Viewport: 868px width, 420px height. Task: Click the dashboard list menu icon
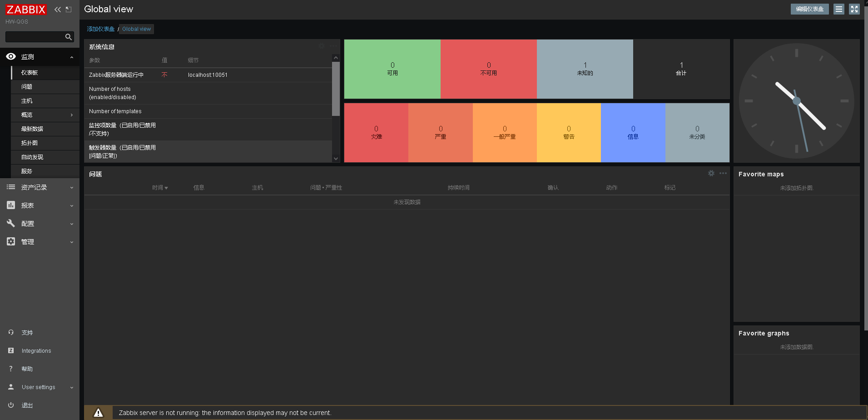tap(839, 9)
